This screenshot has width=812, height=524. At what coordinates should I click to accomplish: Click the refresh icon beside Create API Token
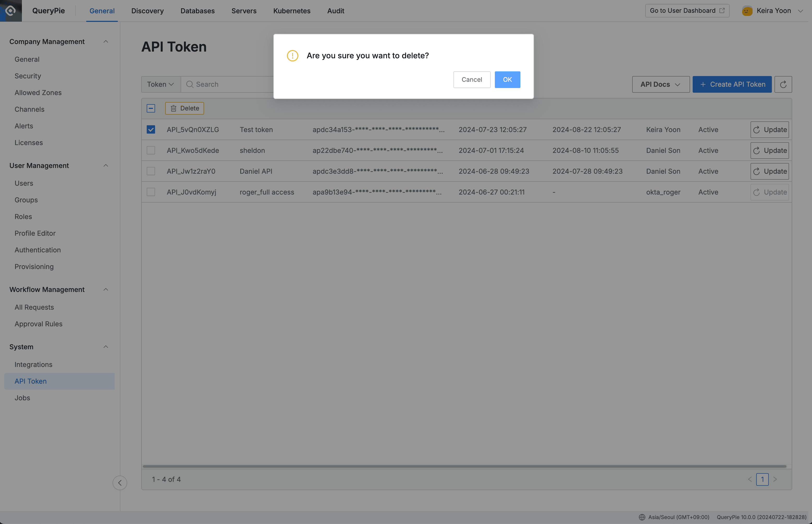(783, 84)
